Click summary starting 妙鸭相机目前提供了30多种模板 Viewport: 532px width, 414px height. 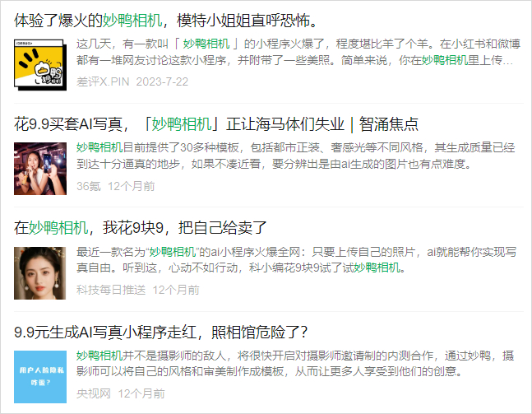pyautogui.click(x=296, y=156)
